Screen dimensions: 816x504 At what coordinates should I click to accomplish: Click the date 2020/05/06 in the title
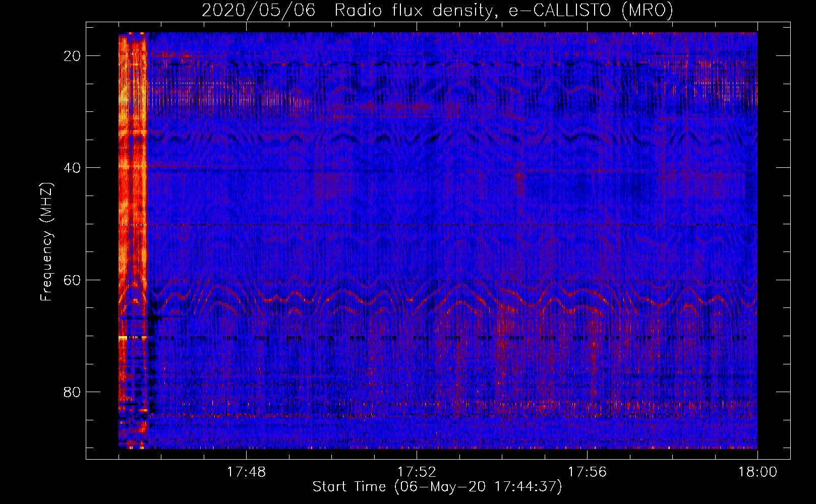click(258, 10)
